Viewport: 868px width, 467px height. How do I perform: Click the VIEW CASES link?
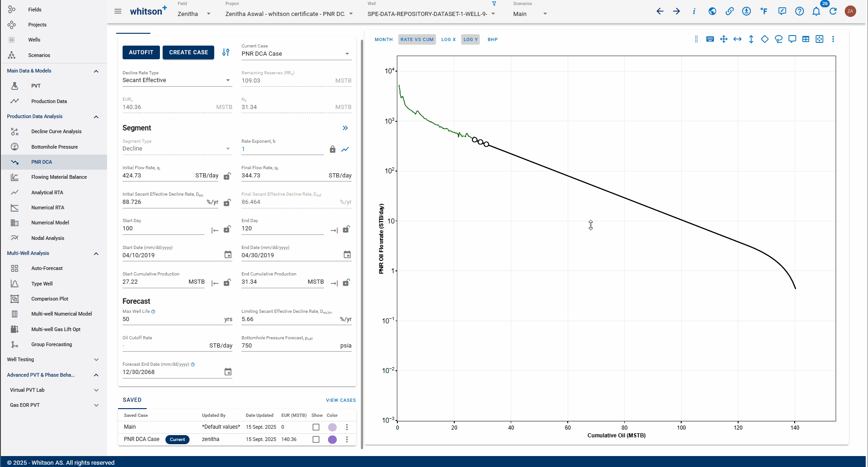click(340, 400)
